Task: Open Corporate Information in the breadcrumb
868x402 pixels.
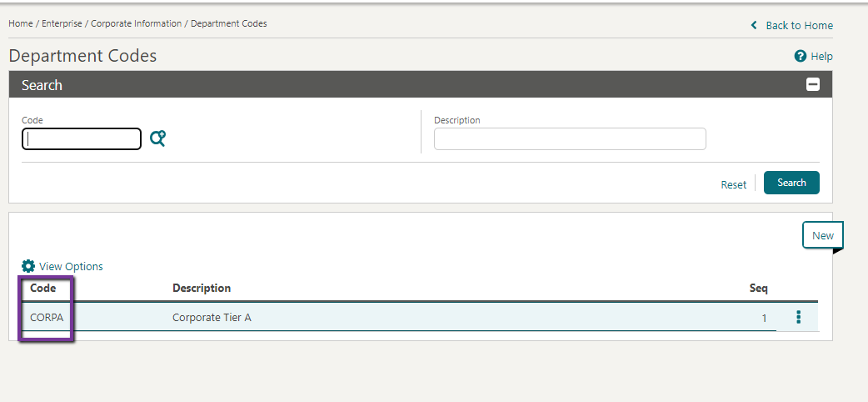Action: [x=136, y=23]
